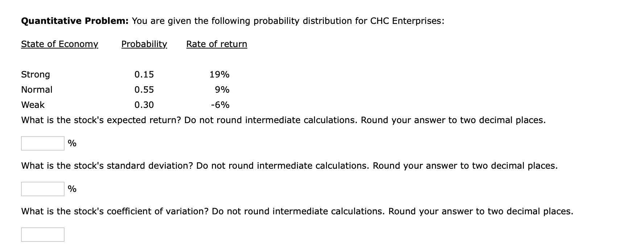Viewport: 644px width, 248px height.
Task: Click the 0.30 probability value
Action: tap(144, 105)
